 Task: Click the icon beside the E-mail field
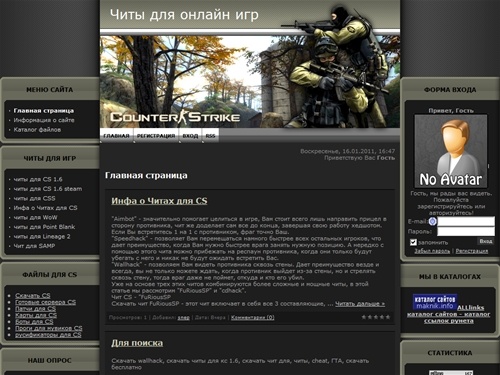433,221
